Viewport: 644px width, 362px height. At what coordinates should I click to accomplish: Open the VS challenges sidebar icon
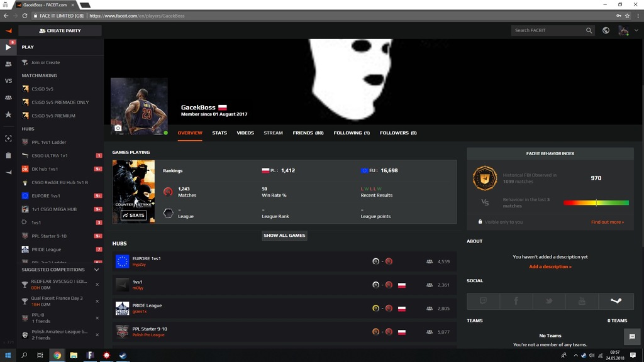click(8, 81)
